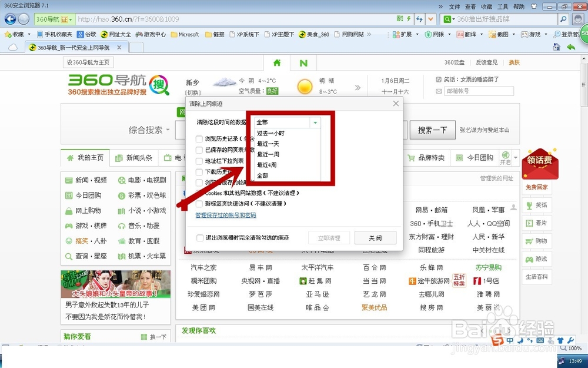
Task: Select 最近一天 from the time range list
Action: coord(288,144)
